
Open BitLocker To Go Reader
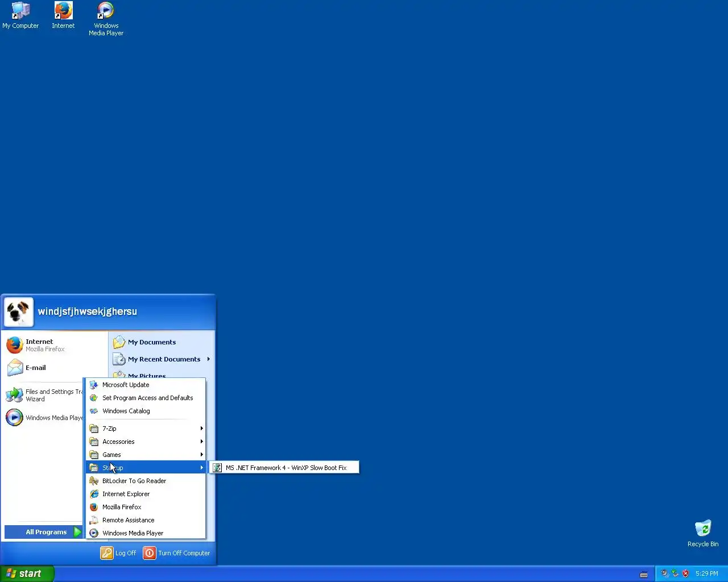coord(146,481)
